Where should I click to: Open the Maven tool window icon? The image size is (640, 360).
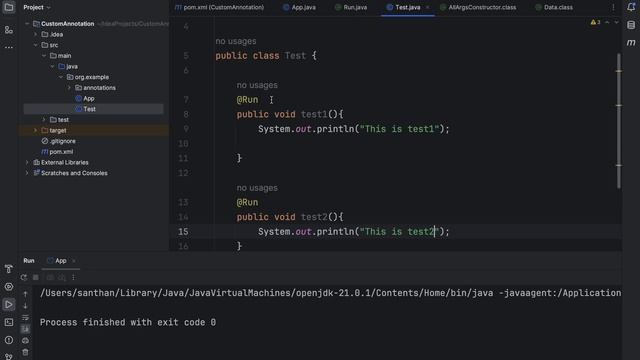(x=631, y=42)
